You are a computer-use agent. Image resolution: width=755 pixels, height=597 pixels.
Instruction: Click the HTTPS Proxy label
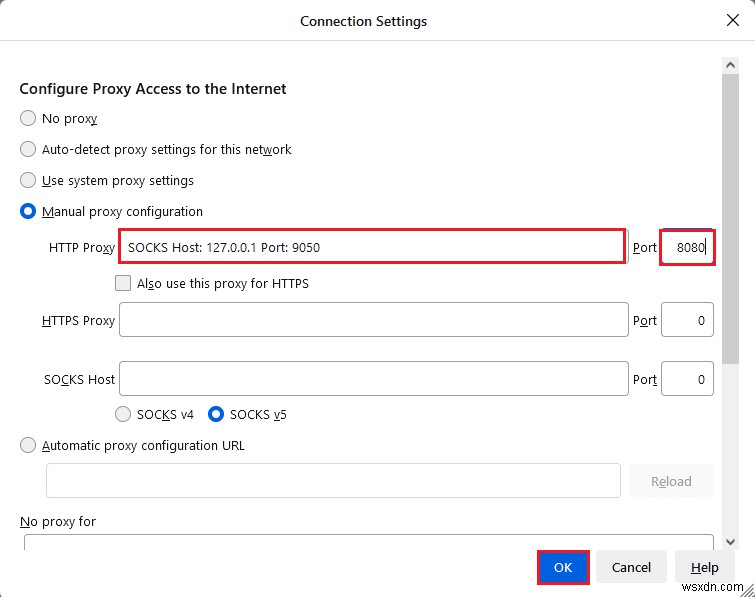click(x=78, y=320)
